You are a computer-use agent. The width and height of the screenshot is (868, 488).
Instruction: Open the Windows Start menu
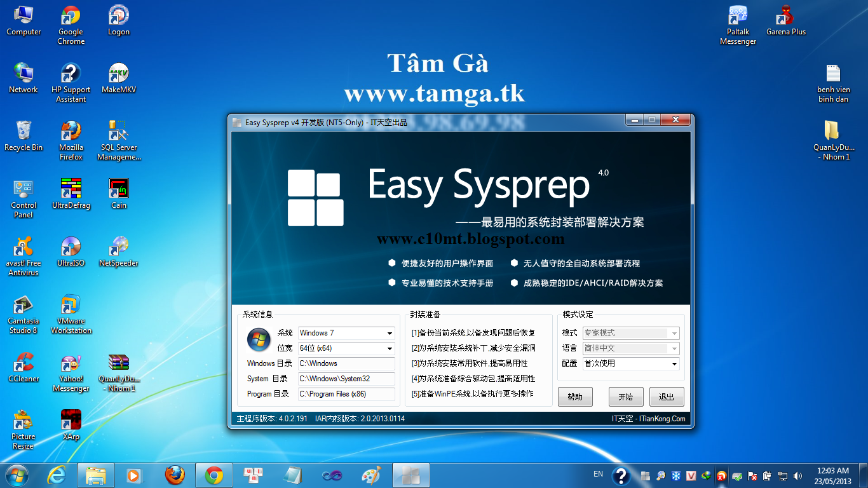point(17,475)
